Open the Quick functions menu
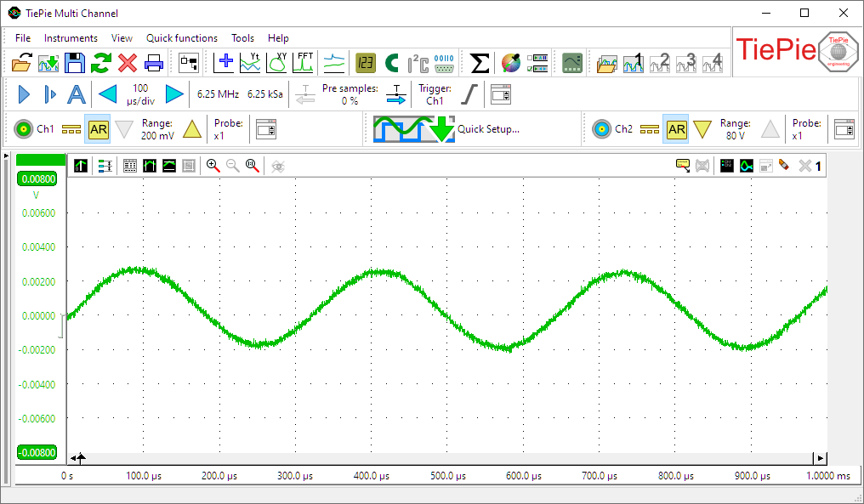Image resolution: width=864 pixels, height=504 pixels. pyautogui.click(x=181, y=38)
